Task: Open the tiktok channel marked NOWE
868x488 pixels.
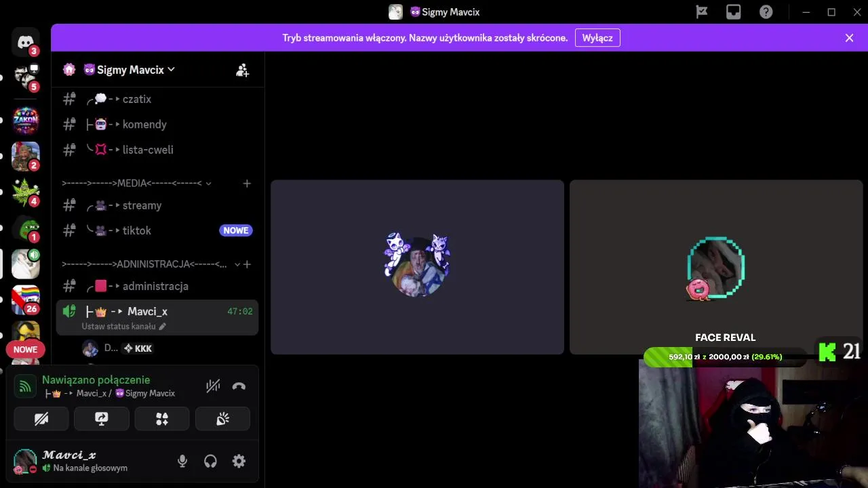Action: (157, 230)
